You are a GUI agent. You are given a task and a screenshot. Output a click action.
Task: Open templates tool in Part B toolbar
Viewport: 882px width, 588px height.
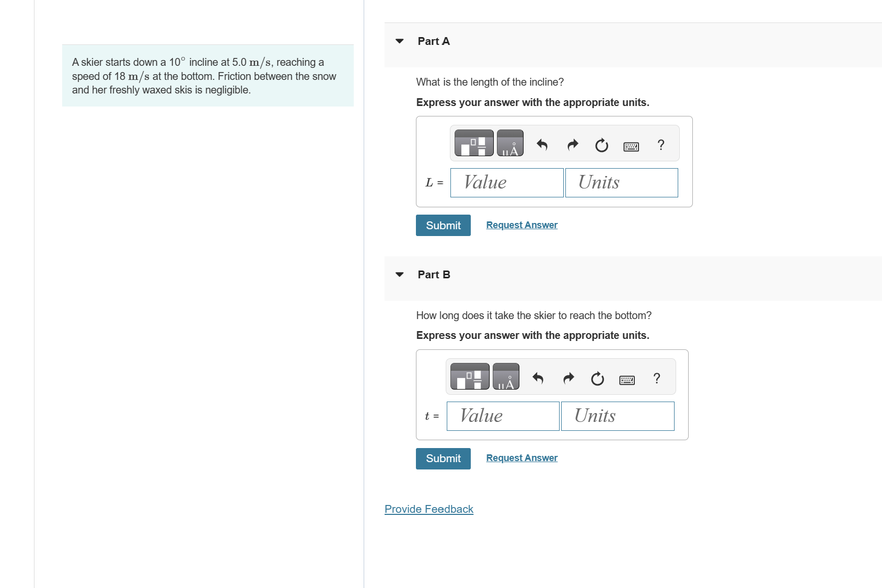[470, 377]
